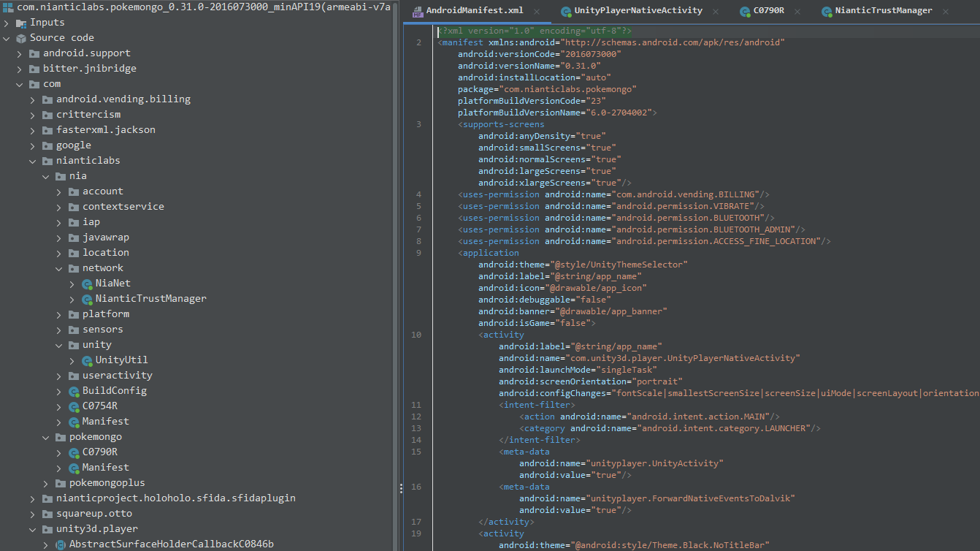Viewport: 980px width, 551px height.
Task: Close the AndroidManifest.xml tab
Action: point(537,12)
